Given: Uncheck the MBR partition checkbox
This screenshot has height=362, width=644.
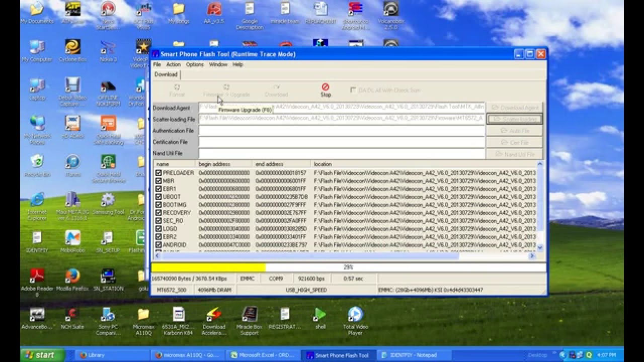Looking at the screenshot, I should click(x=158, y=181).
